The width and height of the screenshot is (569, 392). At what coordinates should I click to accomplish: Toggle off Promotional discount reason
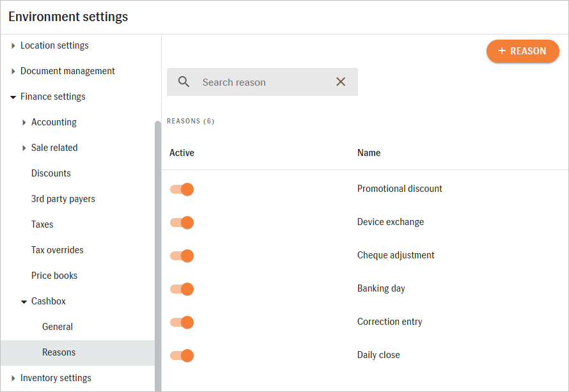click(182, 189)
